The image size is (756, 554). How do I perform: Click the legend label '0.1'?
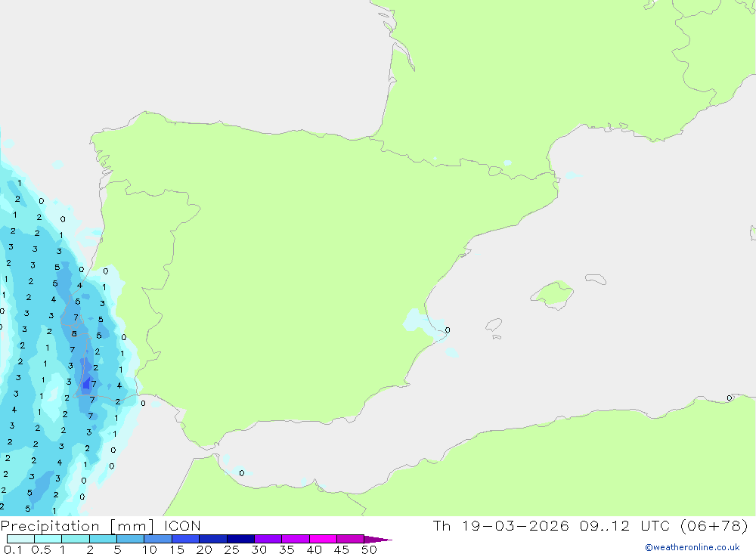[x=13, y=549]
